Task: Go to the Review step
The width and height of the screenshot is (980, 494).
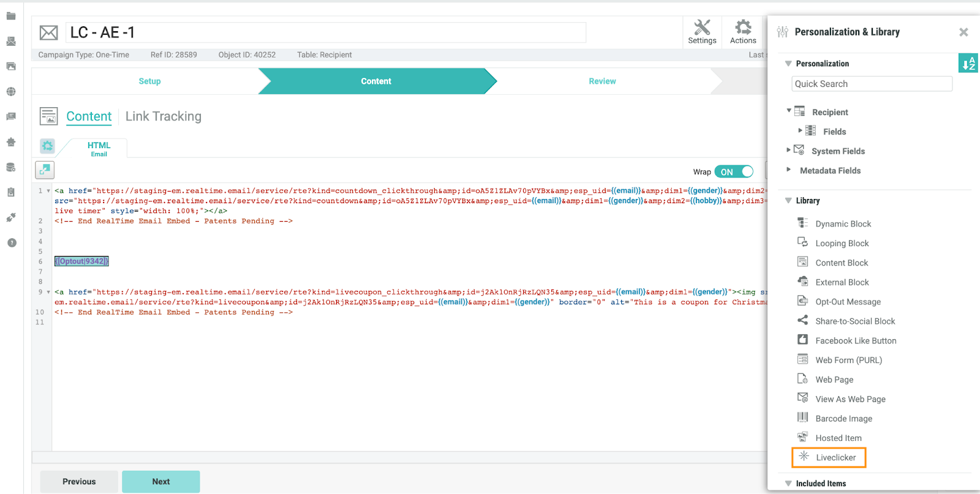Action: point(602,81)
